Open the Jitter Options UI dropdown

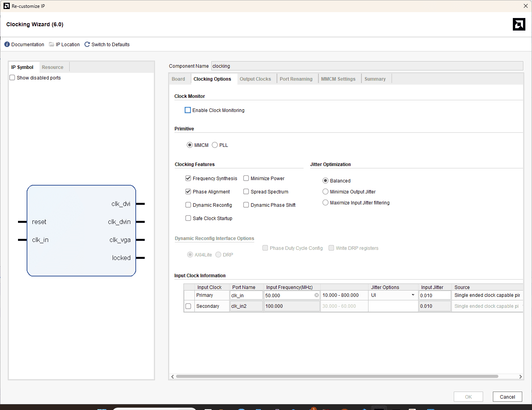click(413, 295)
